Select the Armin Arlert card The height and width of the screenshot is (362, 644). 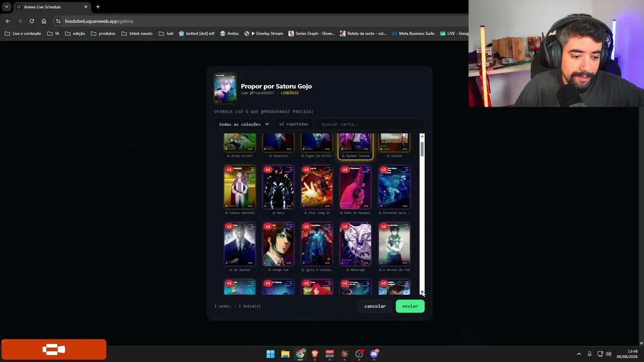[239, 146]
